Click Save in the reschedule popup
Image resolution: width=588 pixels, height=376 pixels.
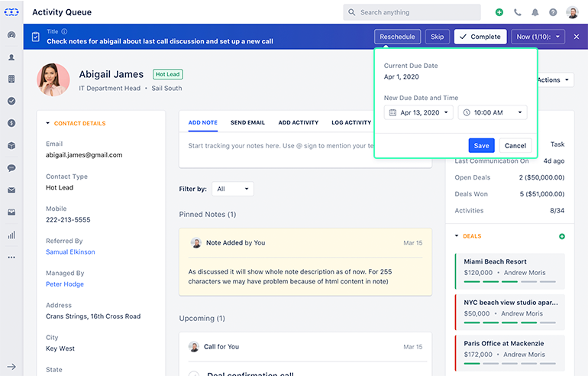(x=481, y=145)
